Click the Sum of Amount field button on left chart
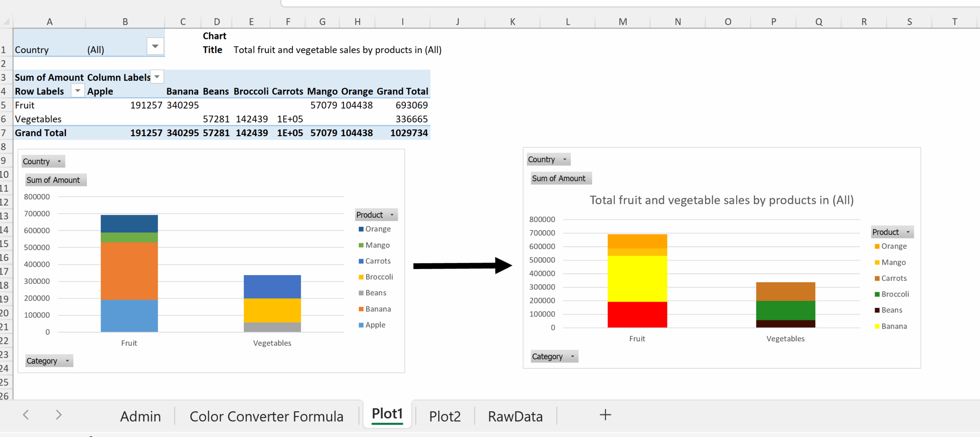The height and width of the screenshot is (437, 980). (x=55, y=179)
